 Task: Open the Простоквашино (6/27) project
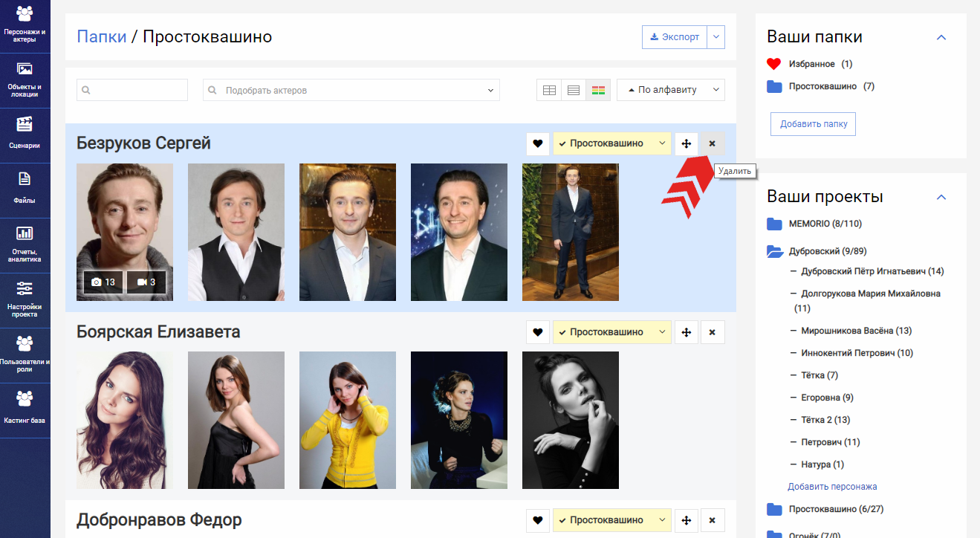(x=825, y=509)
